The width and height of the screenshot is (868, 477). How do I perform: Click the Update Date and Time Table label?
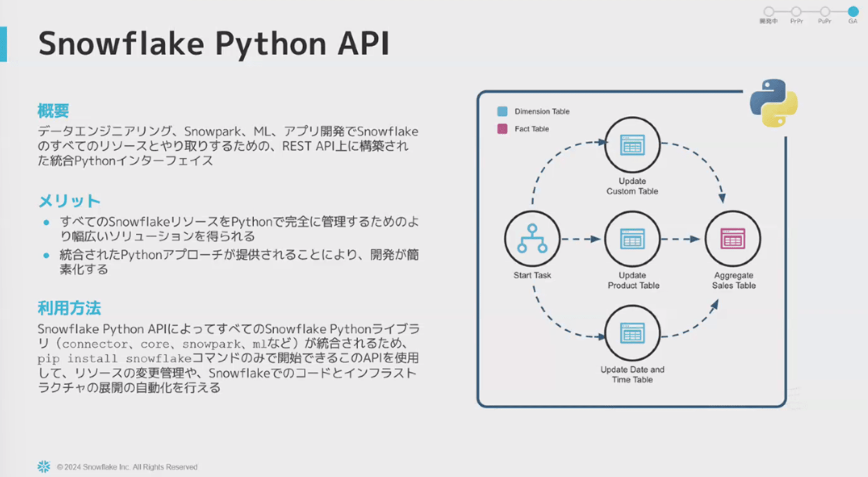coord(632,375)
